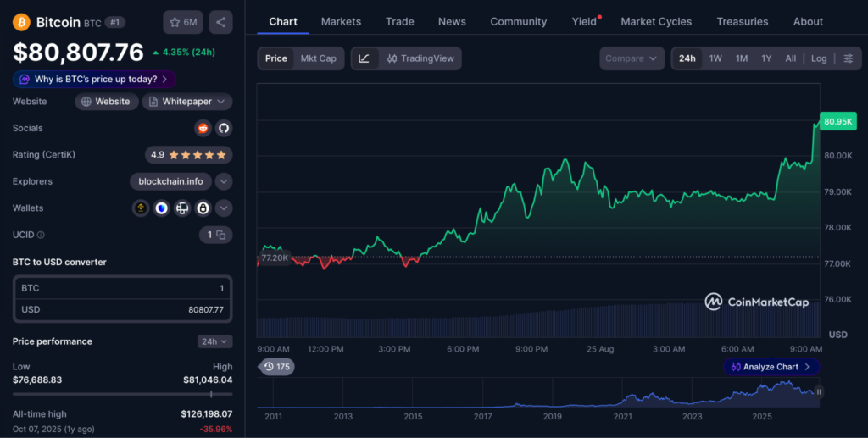Expand the Whitepaper dropdown

click(187, 102)
